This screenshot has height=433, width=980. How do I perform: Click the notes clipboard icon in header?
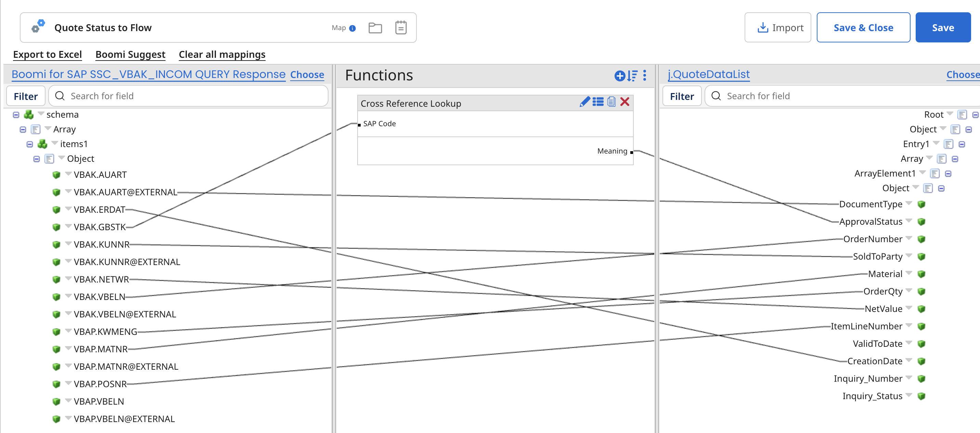[401, 28]
